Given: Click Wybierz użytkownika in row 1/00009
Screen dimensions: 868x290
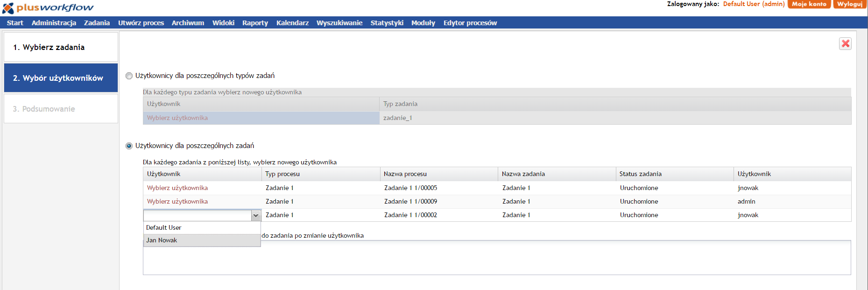Looking at the screenshot, I should tap(177, 202).
